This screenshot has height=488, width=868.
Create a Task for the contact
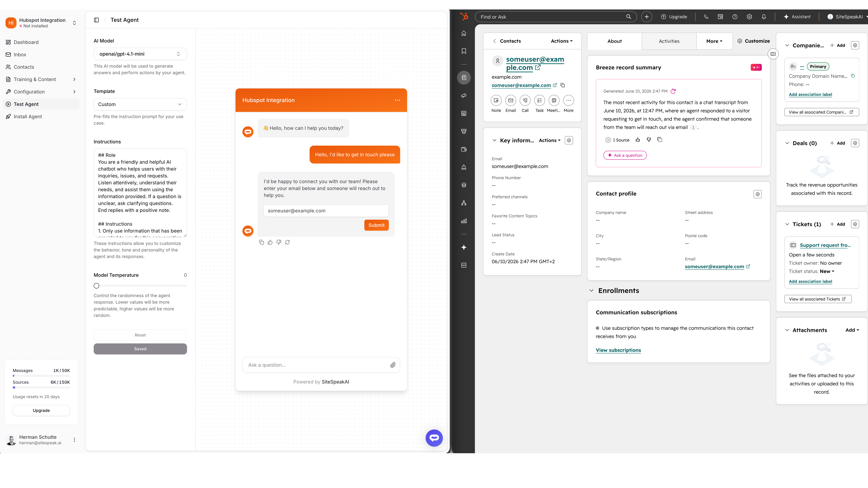539,100
